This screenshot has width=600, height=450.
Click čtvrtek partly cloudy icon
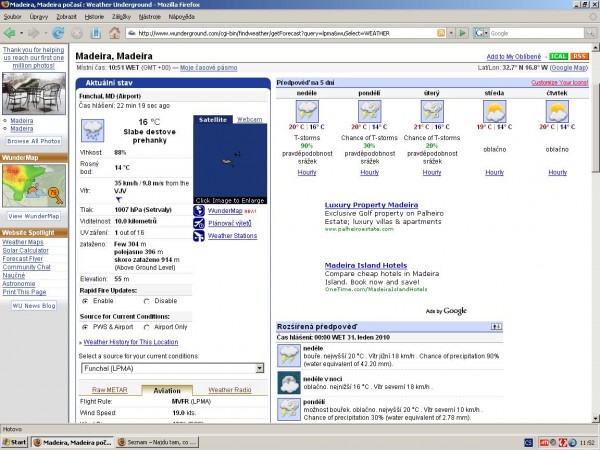(x=557, y=111)
